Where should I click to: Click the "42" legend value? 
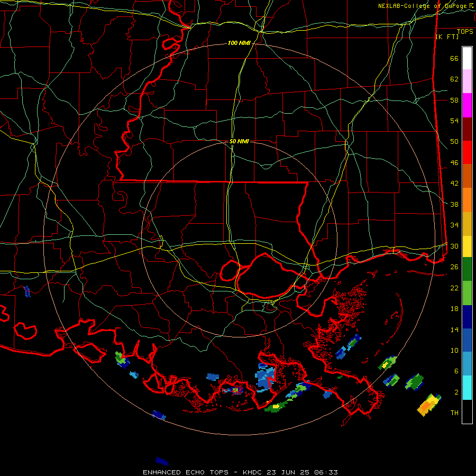coord(454,184)
